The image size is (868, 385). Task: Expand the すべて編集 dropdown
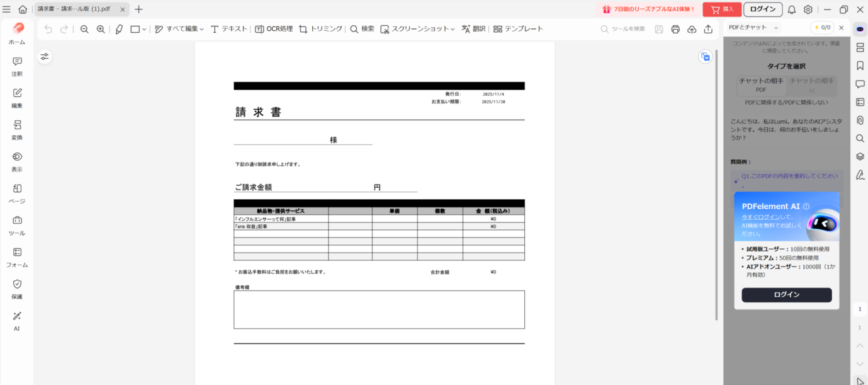(x=201, y=30)
